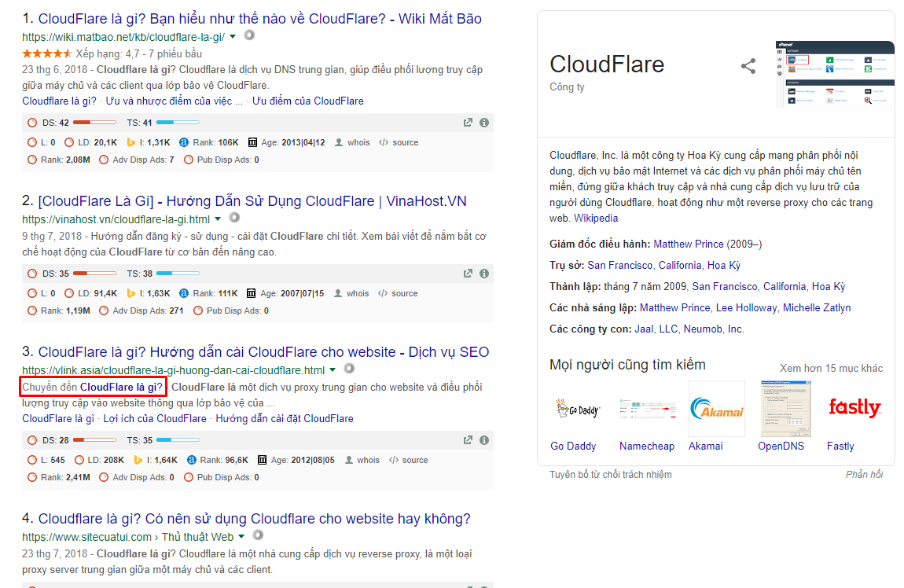View source for vinahost.vn result
The width and height of the screenshot is (904, 588).
coord(398,293)
